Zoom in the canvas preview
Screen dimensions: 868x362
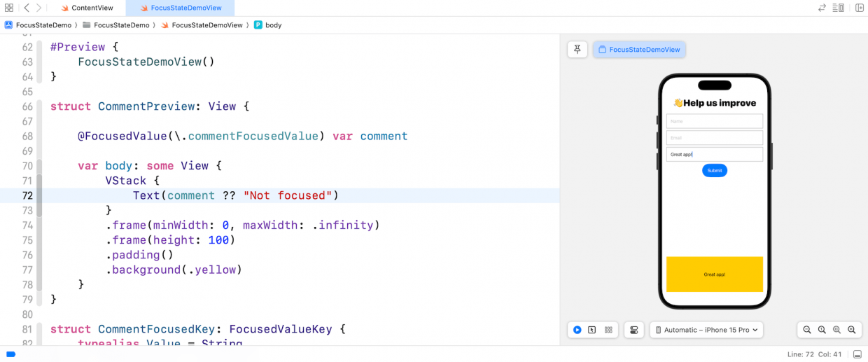coord(852,330)
